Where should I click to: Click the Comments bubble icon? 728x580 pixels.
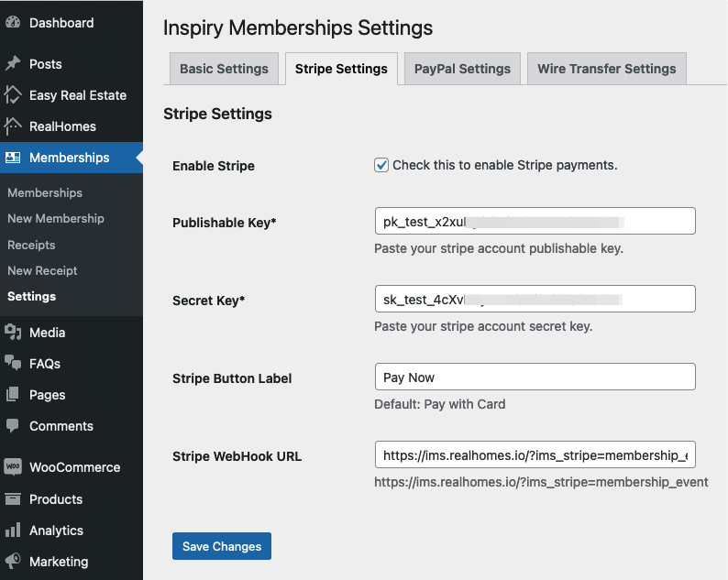point(13,425)
